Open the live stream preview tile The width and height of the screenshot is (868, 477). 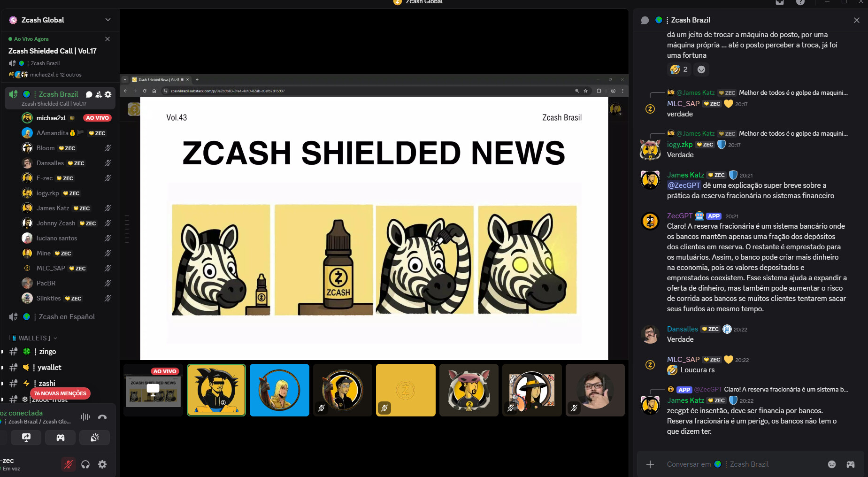click(x=153, y=390)
